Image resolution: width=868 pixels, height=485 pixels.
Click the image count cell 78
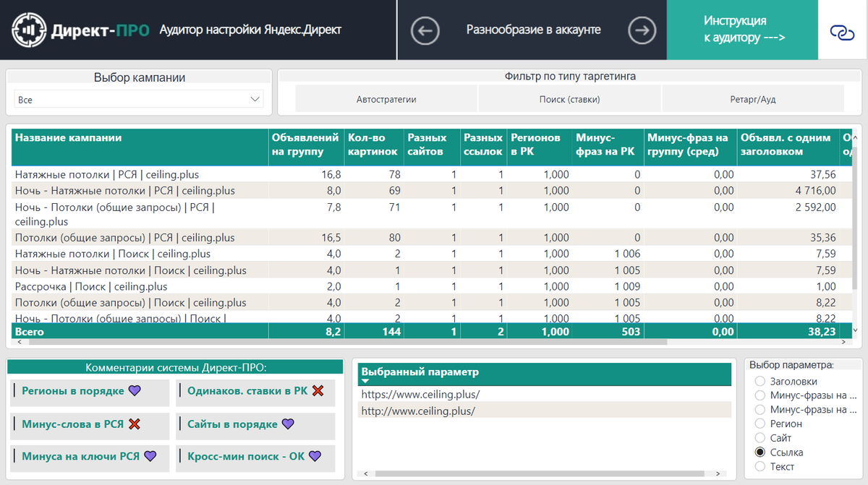pyautogui.click(x=394, y=174)
